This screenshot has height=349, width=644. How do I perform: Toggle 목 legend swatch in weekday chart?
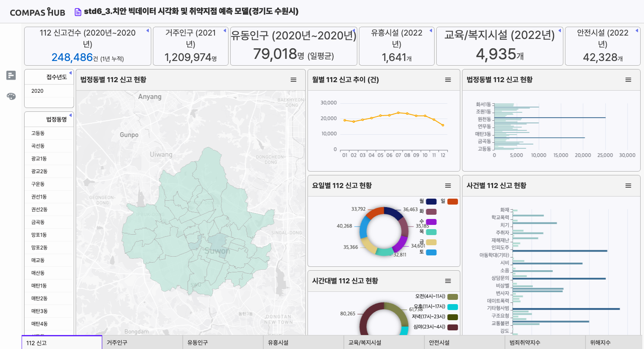(x=431, y=232)
